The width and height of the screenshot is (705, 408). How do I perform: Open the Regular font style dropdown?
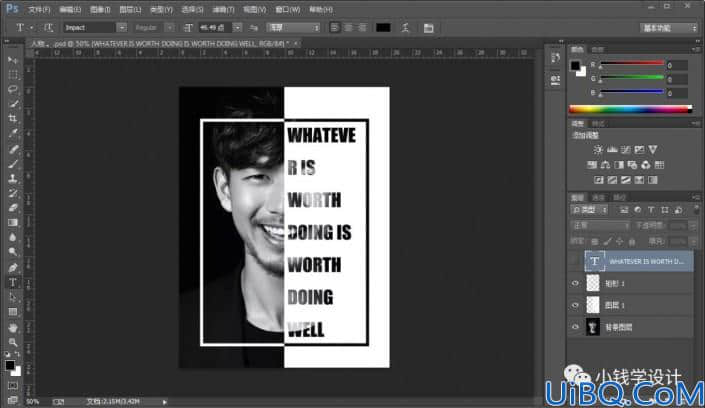(x=170, y=28)
